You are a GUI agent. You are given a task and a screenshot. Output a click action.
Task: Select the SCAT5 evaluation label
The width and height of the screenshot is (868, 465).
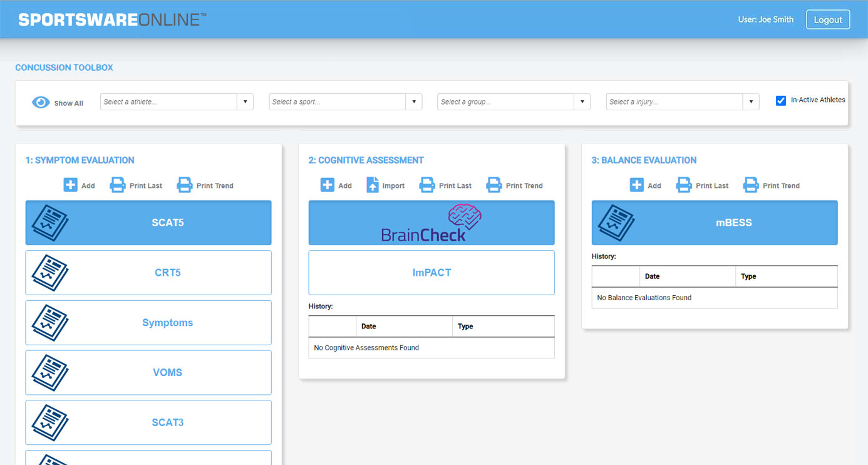pos(168,222)
